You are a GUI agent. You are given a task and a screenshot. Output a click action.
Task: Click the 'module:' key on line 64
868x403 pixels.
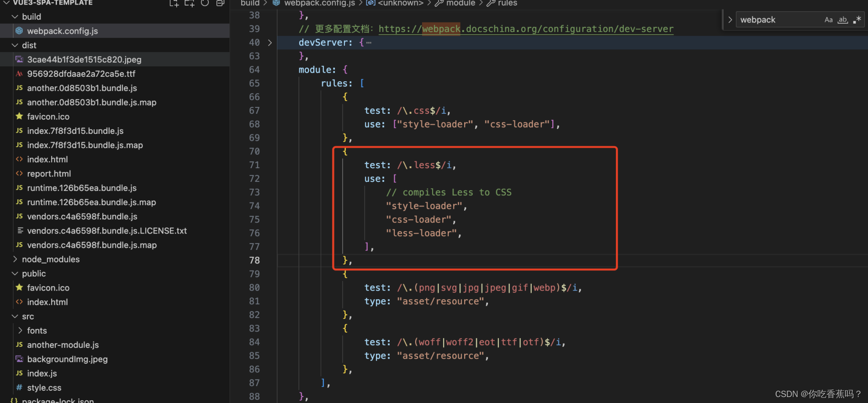[x=317, y=69]
